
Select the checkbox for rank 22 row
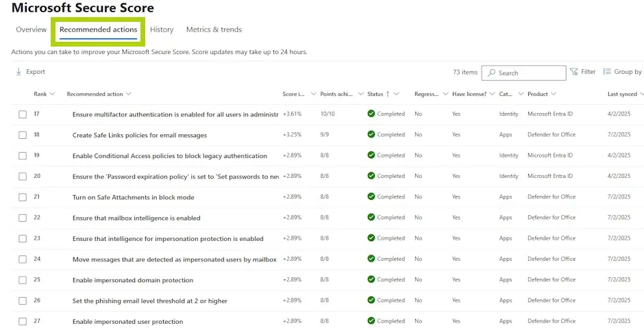click(x=23, y=218)
